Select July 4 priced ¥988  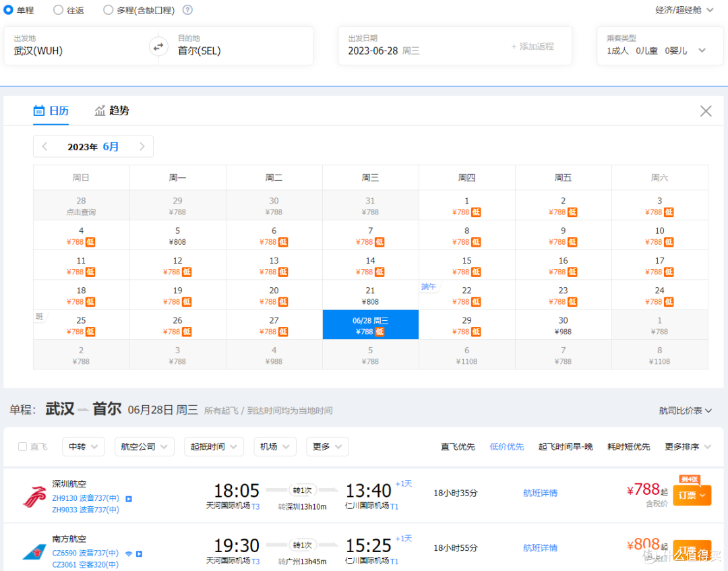[x=274, y=355]
